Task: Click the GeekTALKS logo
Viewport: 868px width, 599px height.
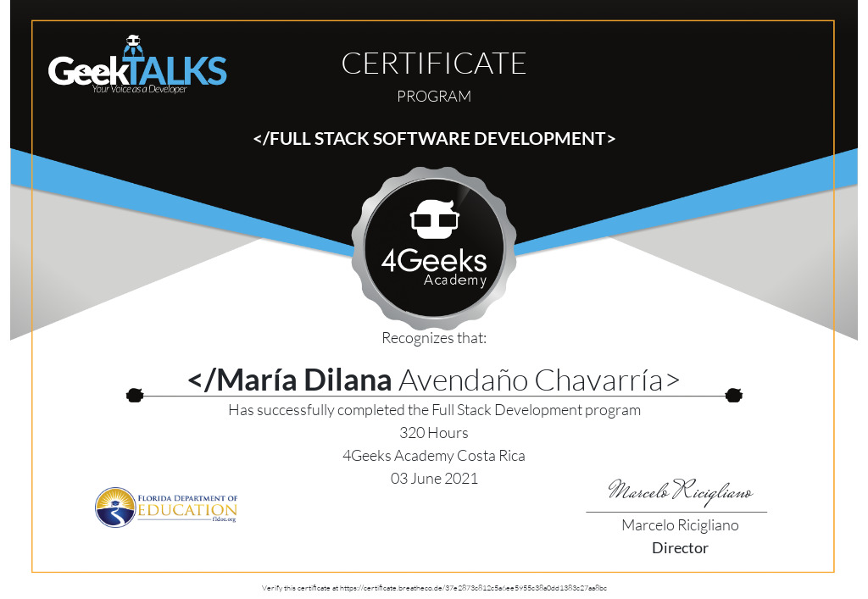Action: click(137, 71)
